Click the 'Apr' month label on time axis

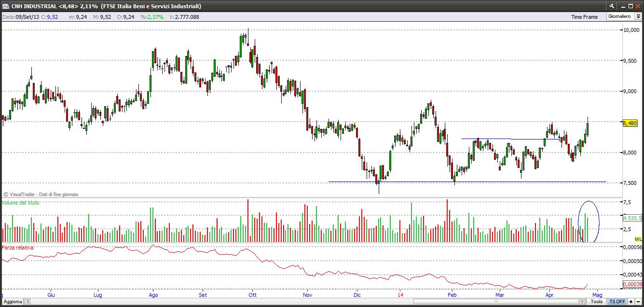(x=549, y=294)
